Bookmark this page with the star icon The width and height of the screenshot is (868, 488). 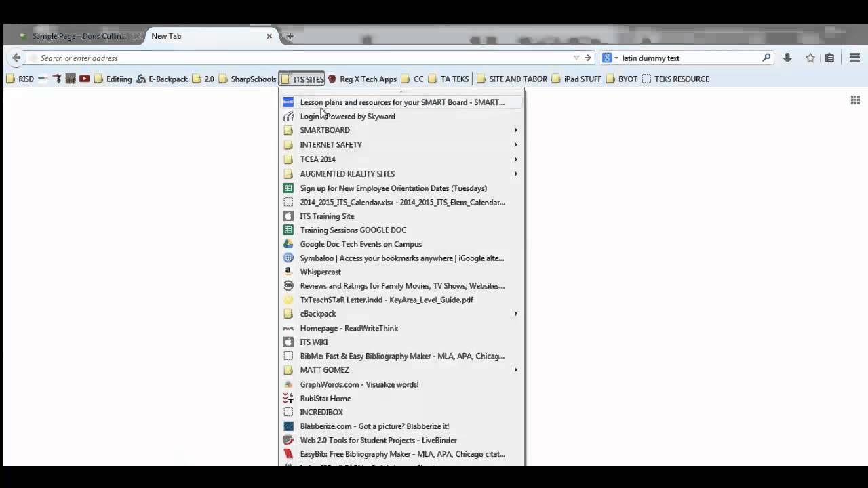[810, 58]
